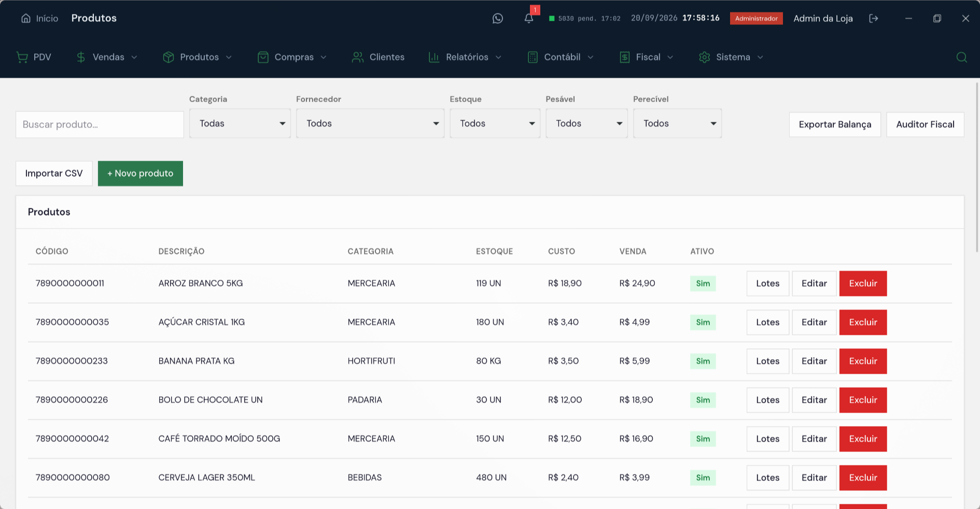Image resolution: width=980 pixels, height=509 pixels.
Task: Click the + Novo produto button
Action: coord(141,173)
